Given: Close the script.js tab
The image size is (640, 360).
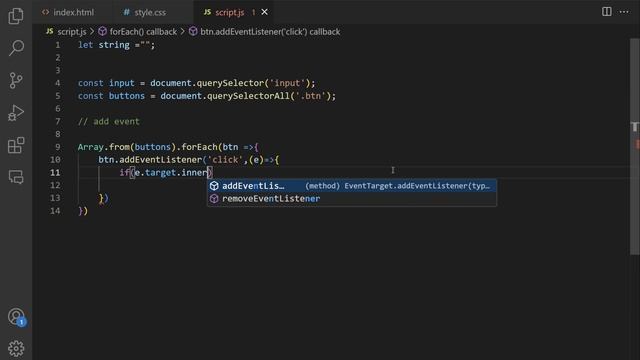Looking at the screenshot, I should pyautogui.click(x=264, y=12).
